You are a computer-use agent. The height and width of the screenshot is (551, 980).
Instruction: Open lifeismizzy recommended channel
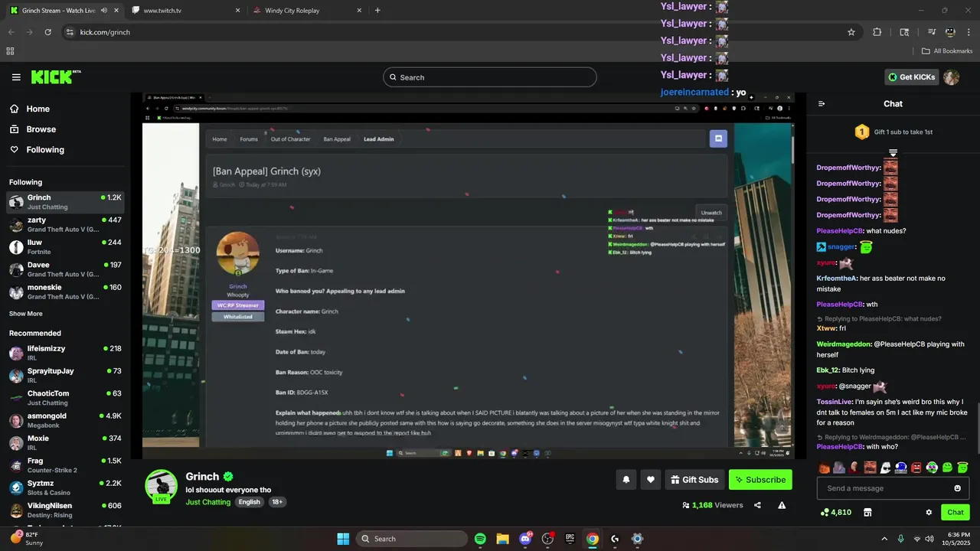(65, 353)
